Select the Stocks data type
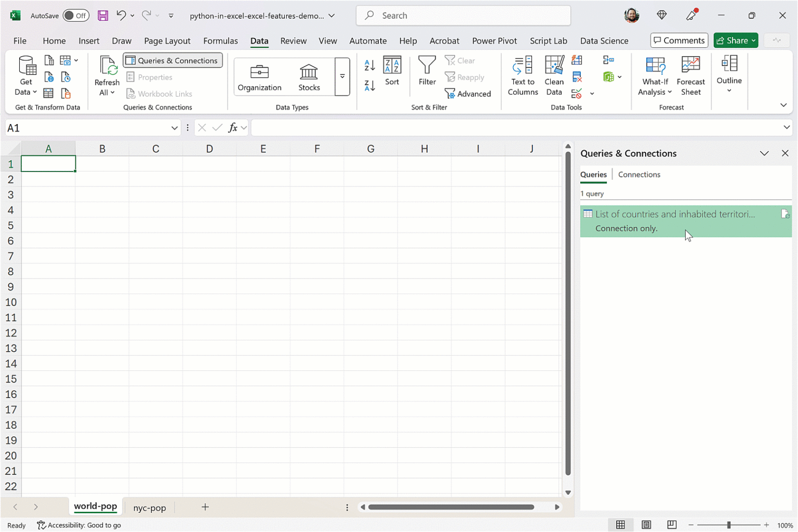 [309, 76]
